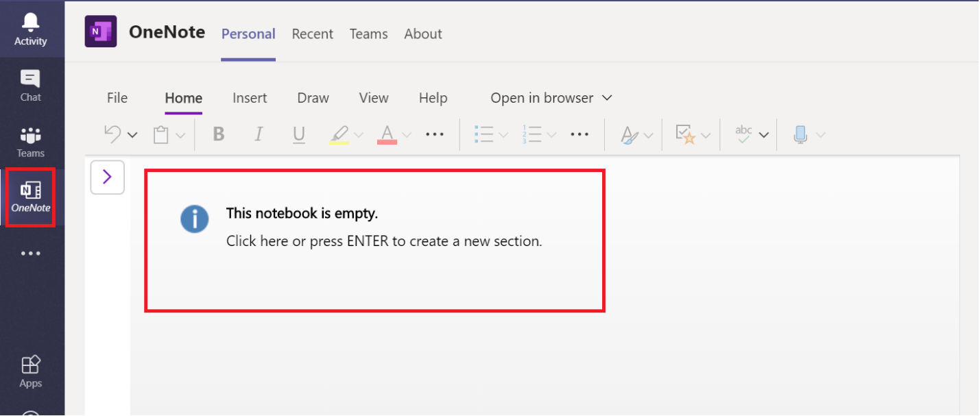Show the navigation pane with the chevron
Viewport: 980px width, 416px height.
tap(107, 178)
